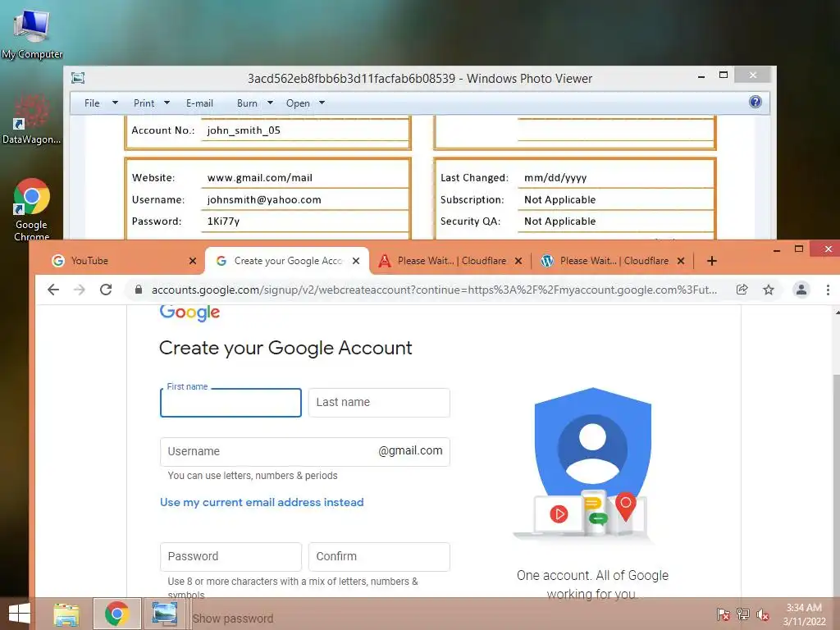Close the Create your Google Account tab

tap(356, 261)
